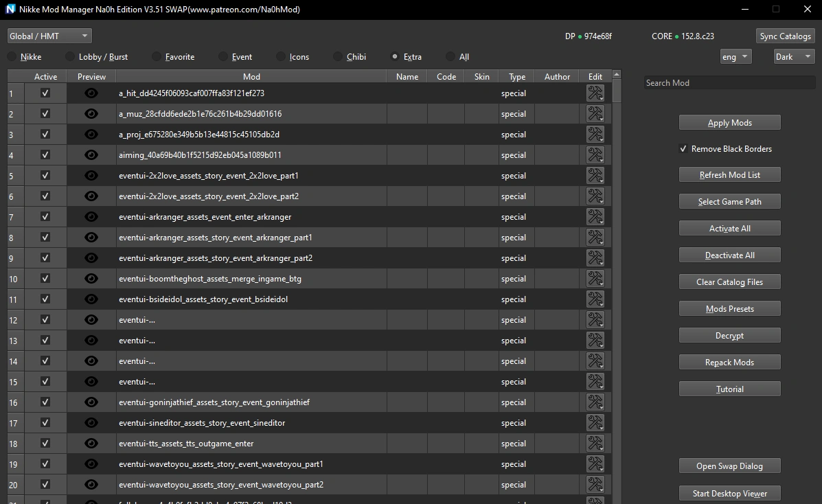The image size is (822, 504).
Task: Edit the eventui-arkranger event_enter mod
Action: tap(595, 217)
